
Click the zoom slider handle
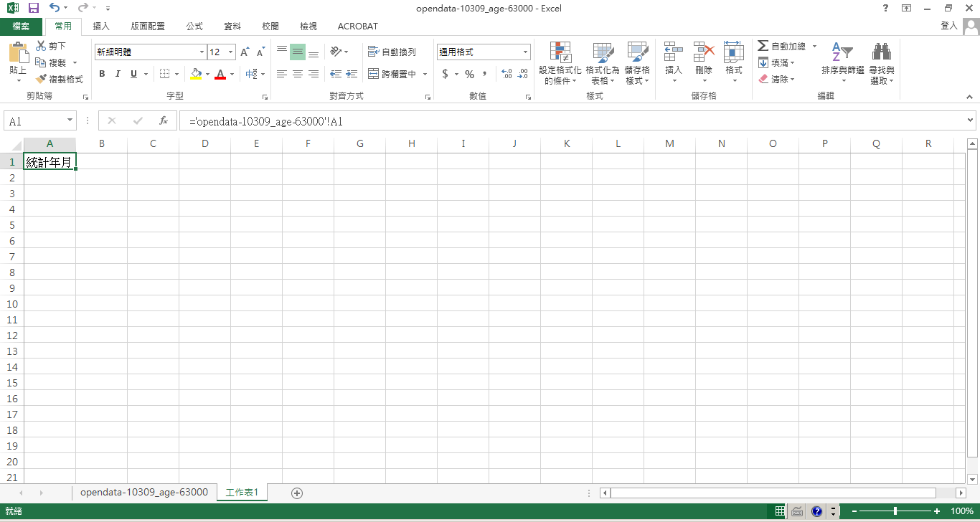pyautogui.click(x=895, y=511)
